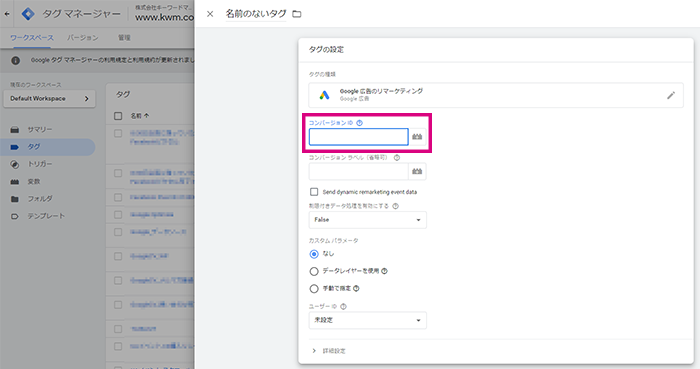Screen dimensions: 700x369
Task: Select the なし custom parameter option
Action: click(314, 254)
